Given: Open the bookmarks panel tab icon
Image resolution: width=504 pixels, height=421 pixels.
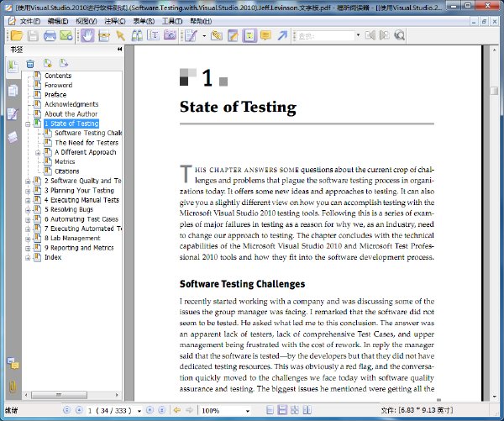Looking at the screenshot, I should [13, 66].
